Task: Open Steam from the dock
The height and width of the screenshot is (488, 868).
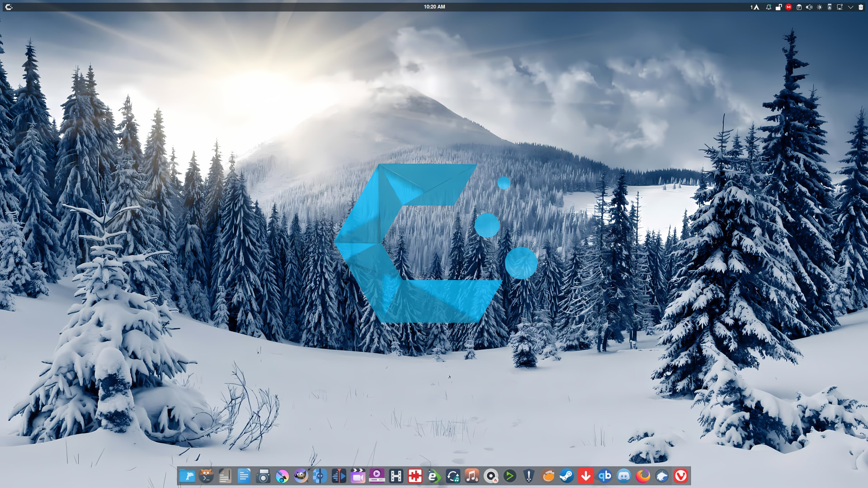Action: coord(566,476)
